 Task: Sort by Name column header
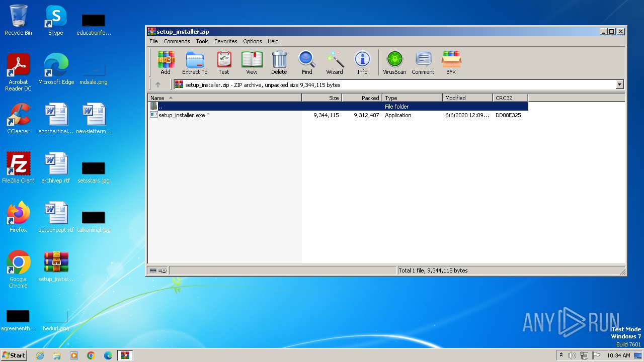[x=224, y=98]
